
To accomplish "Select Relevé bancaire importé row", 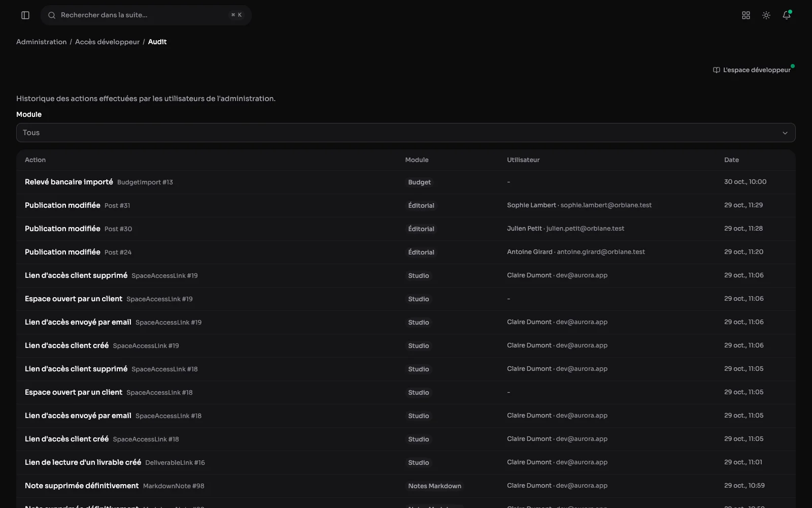I will coord(406,182).
